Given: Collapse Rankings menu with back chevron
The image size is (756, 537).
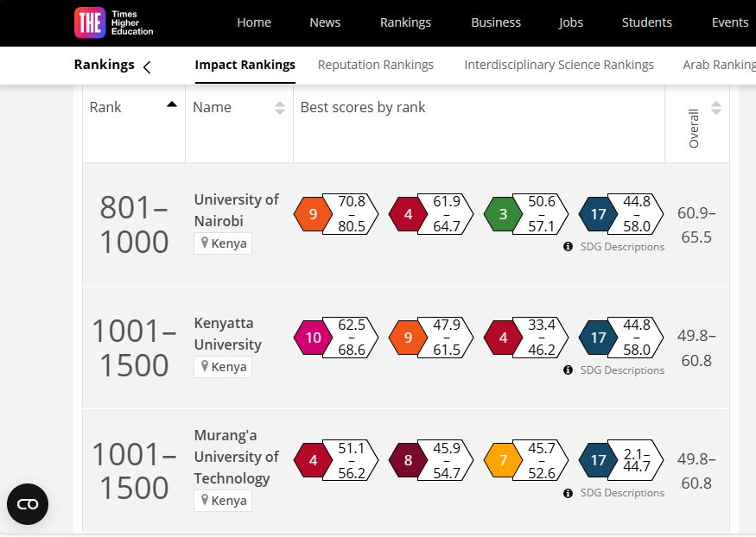Looking at the screenshot, I should [147, 67].
